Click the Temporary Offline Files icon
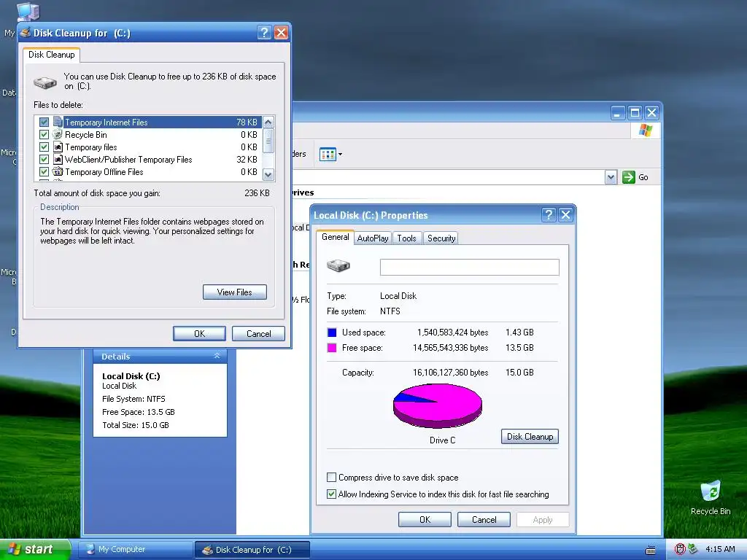The width and height of the screenshot is (747, 560). coord(58,172)
